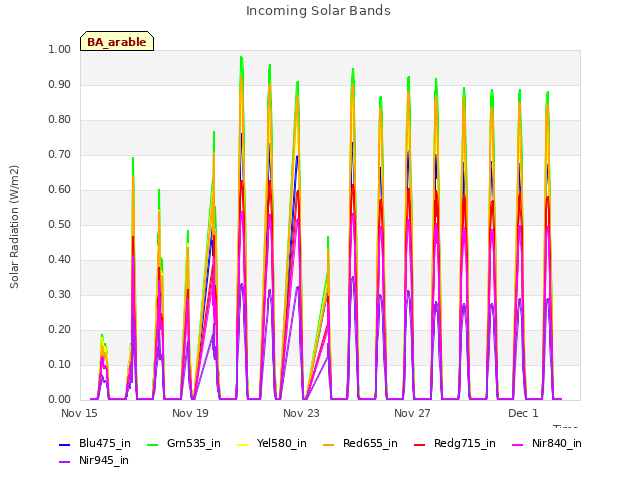Image resolution: width=640 pixels, height=480 pixels.
Task: Click the Nov 19 x-axis tick label
Action: pyautogui.click(x=190, y=413)
